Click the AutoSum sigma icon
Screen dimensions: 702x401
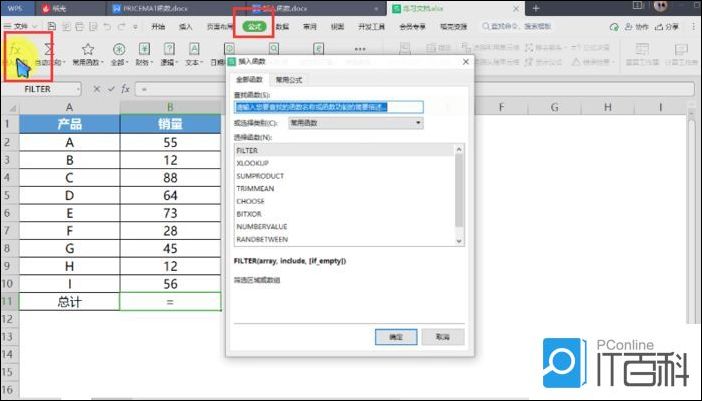50,50
